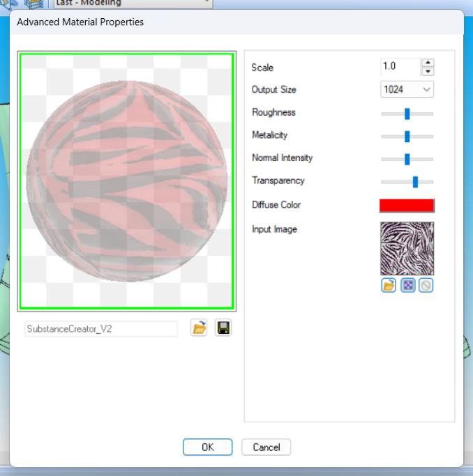Click the zebra Input Image thumbnail
Viewport: 473px width, 476px height.
pos(407,248)
